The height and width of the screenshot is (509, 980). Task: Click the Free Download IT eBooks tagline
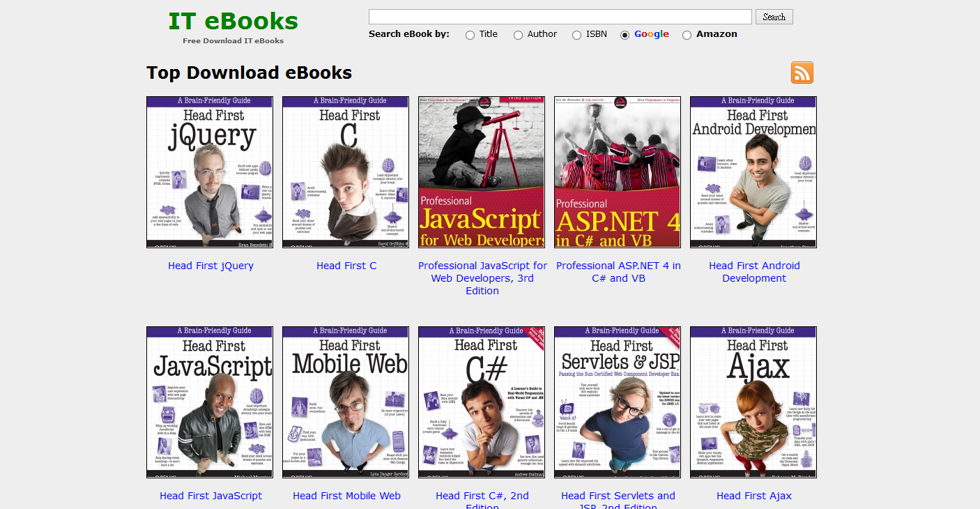tap(233, 40)
